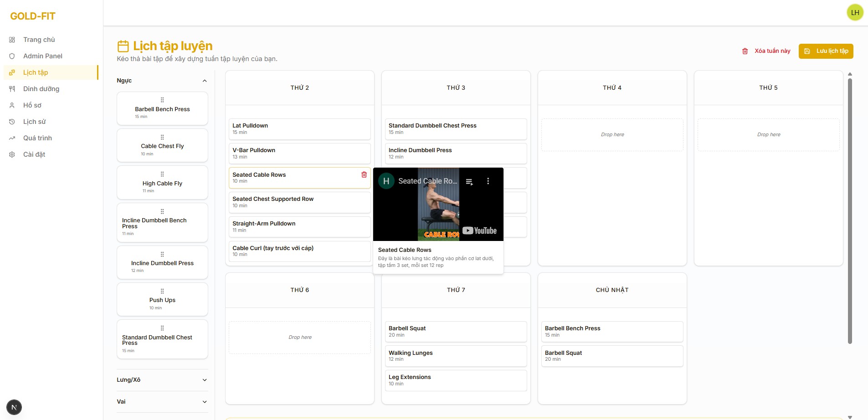This screenshot has height=420, width=868.
Task: Click the Lưu lịch tập button
Action: [826, 51]
